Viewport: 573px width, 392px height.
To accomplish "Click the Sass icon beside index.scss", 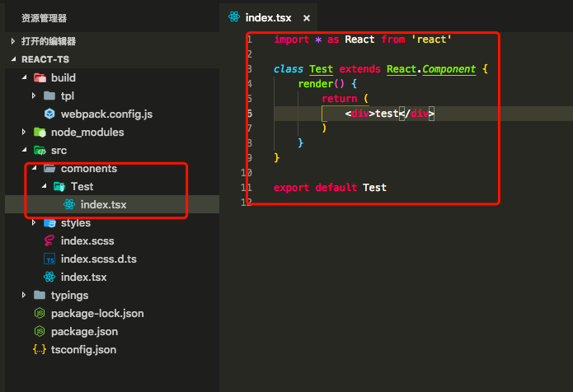I will tap(49, 241).
